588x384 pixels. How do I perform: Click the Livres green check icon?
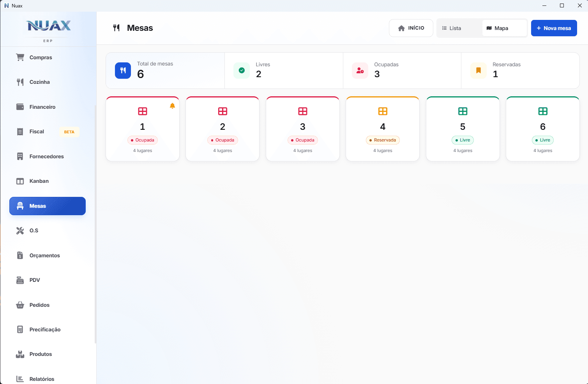[x=242, y=71]
